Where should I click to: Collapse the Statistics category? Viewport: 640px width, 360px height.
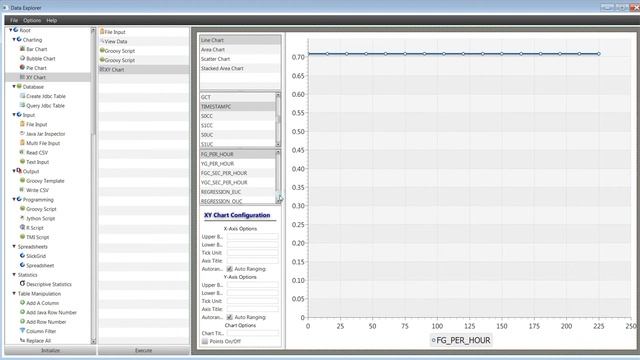tap(14, 274)
